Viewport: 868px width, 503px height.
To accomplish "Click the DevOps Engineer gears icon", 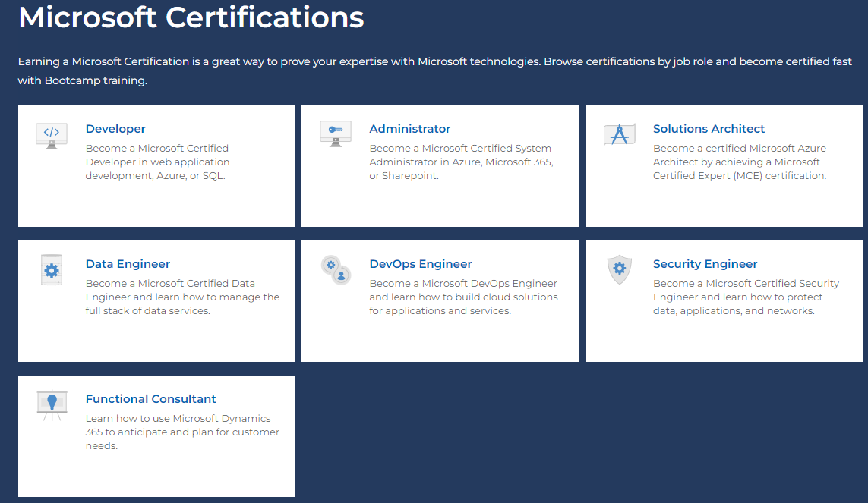I will (x=335, y=270).
